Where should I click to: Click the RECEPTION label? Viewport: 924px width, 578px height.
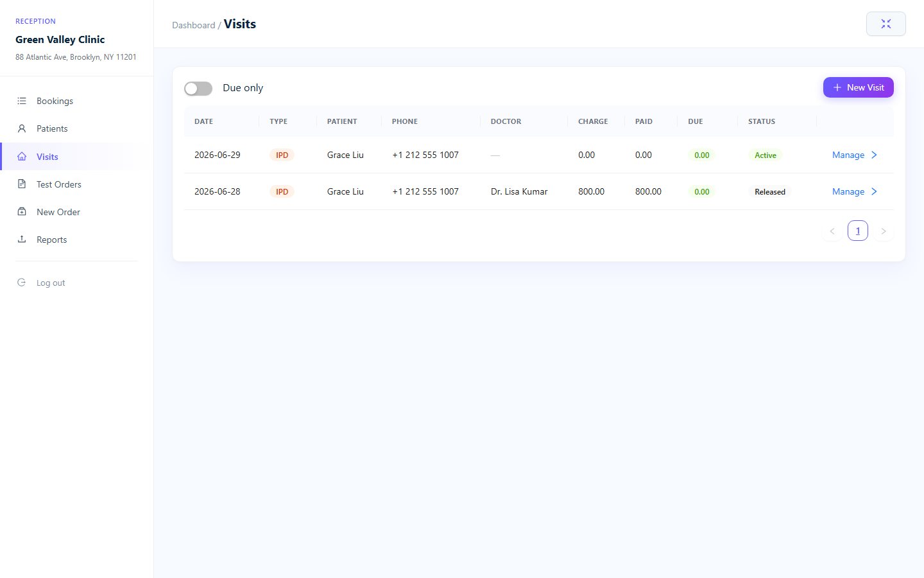click(x=35, y=21)
